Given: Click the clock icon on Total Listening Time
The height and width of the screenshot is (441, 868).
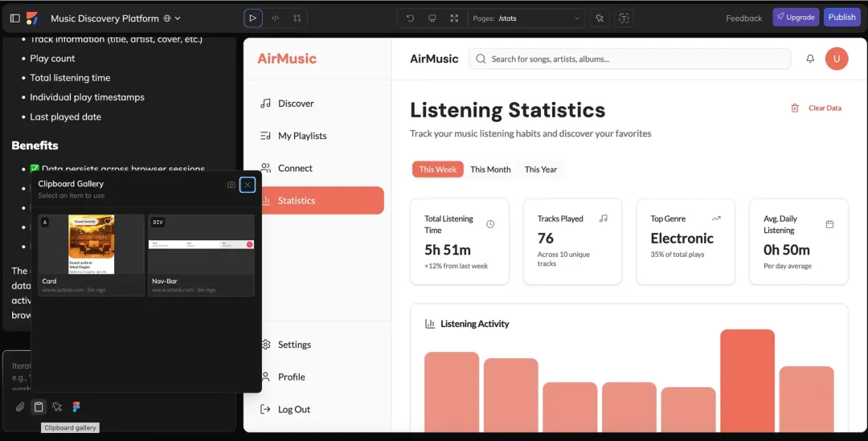Looking at the screenshot, I should (x=490, y=224).
